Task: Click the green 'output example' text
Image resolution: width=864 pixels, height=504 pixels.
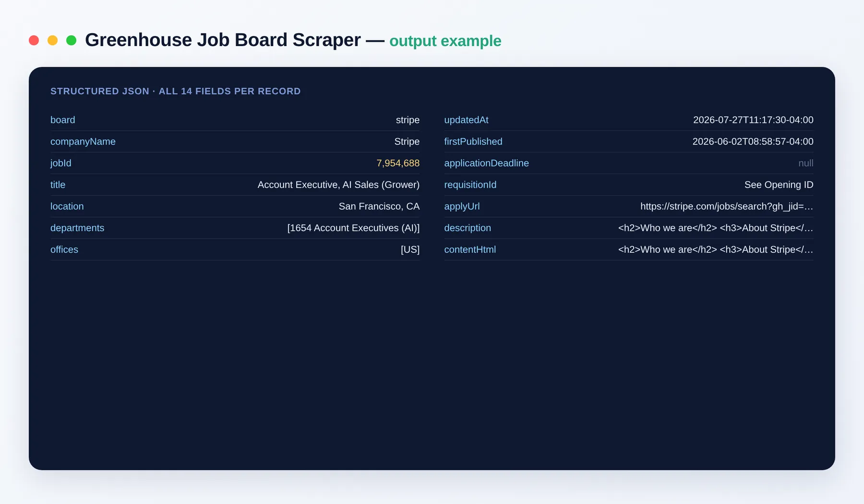Action: tap(445, 41)
